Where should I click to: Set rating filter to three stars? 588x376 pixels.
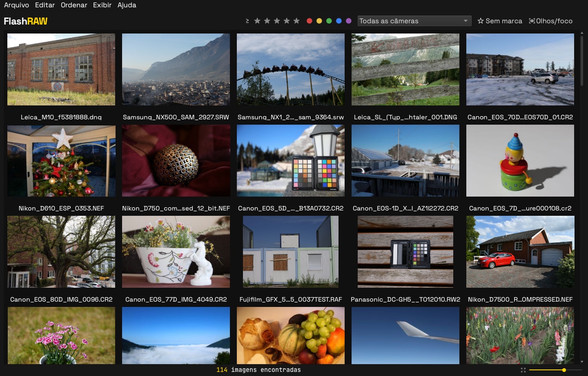[x=277, y=21]
